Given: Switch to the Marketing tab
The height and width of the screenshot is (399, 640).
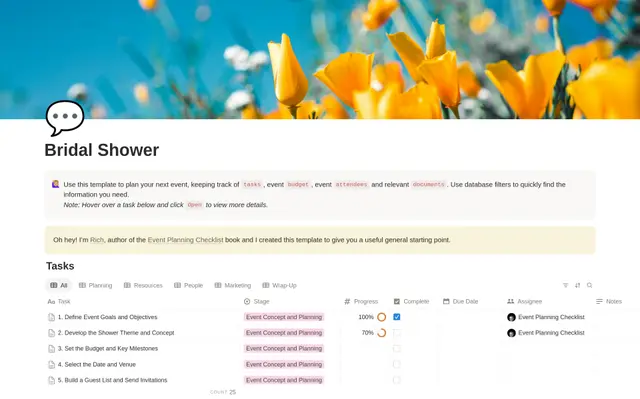Looking at the screenshot, I should (233, 285).
